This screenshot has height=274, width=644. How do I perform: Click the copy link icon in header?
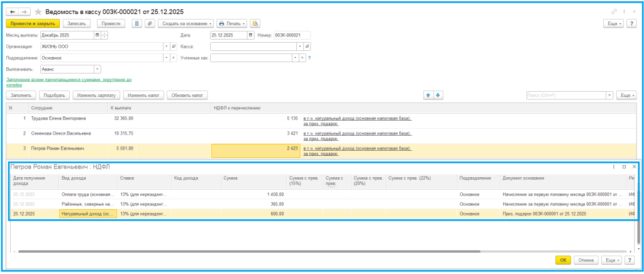coord(613,12)
